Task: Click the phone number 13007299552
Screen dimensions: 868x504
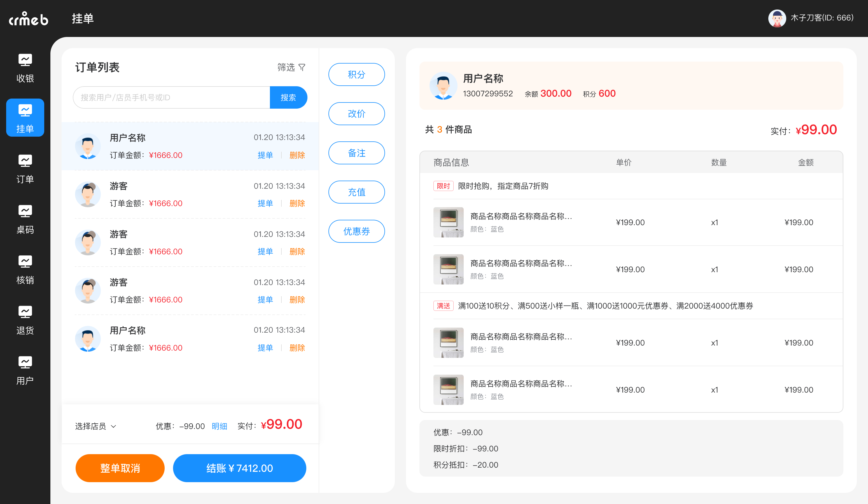Action: click(487, 94)
